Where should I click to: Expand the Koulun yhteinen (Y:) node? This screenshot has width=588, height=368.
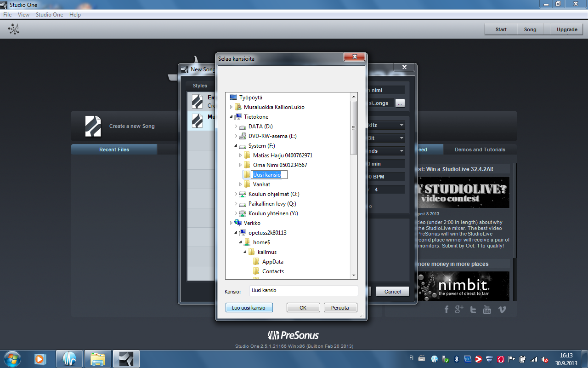[x=236, y=213]
